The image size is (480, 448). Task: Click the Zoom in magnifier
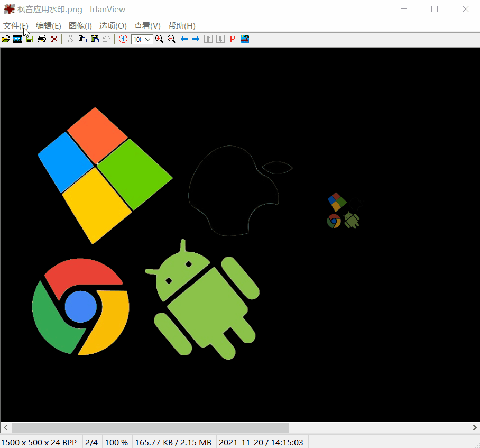[x=159, y=39]
